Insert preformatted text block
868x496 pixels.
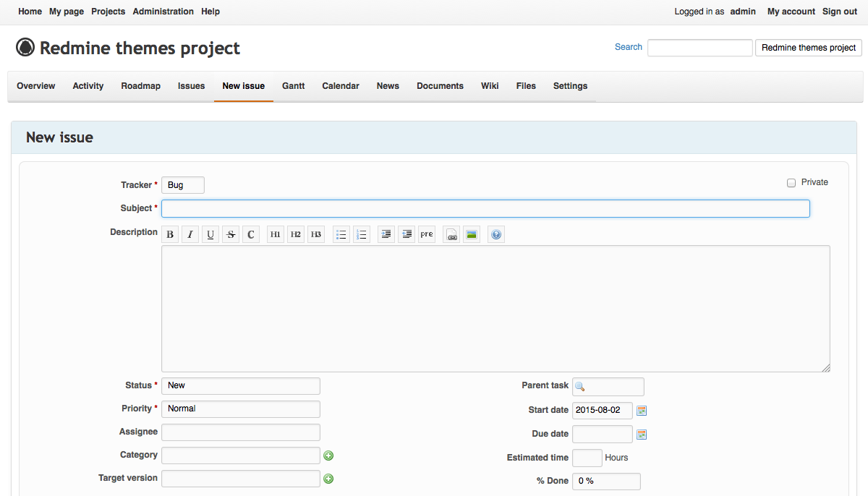427,234
